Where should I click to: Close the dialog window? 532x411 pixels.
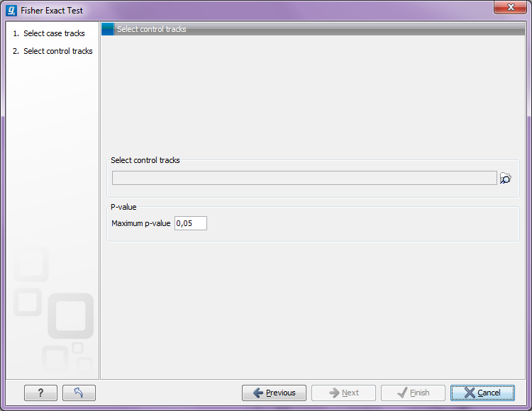[510, 8]
